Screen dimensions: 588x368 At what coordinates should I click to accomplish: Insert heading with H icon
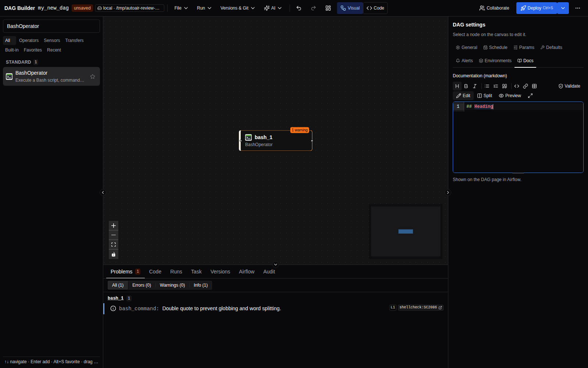tap(457, 86)
